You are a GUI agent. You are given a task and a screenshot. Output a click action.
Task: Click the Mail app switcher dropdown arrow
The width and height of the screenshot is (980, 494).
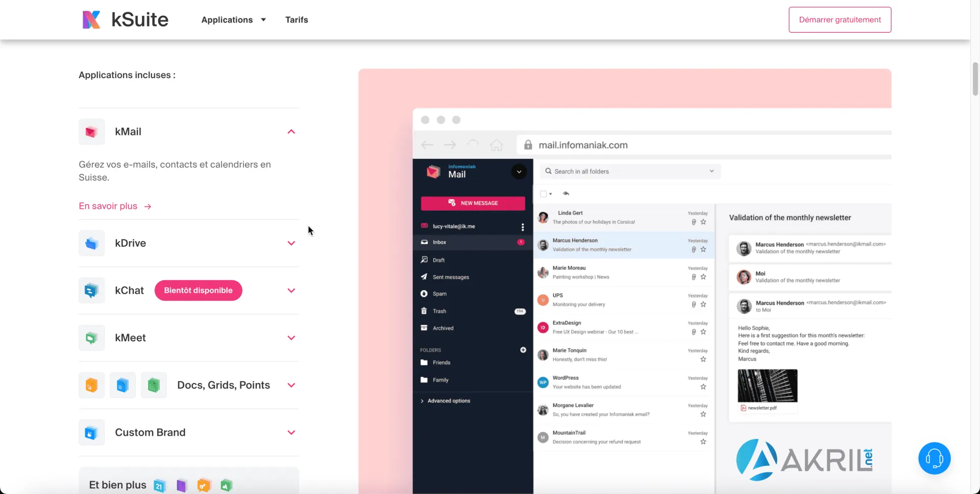(x=519, y=172)
